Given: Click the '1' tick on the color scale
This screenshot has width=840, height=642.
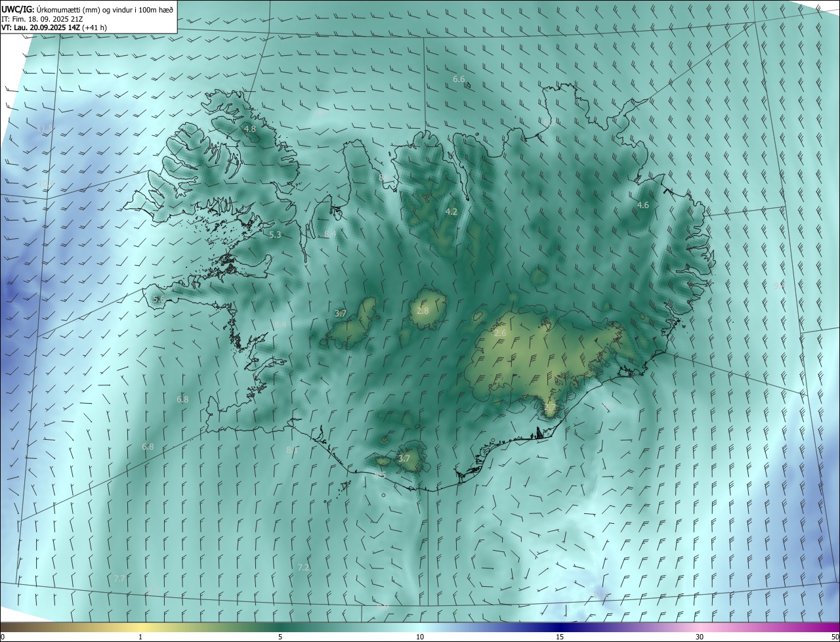Looking at the screenshot, I should pos(140,637).
